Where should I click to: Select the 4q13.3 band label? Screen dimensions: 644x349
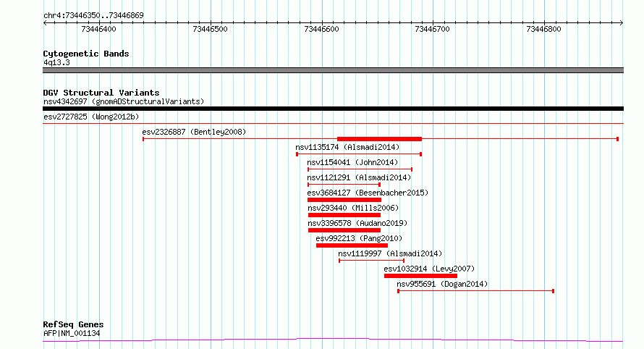pyautogui.click(x=56, y=62)
